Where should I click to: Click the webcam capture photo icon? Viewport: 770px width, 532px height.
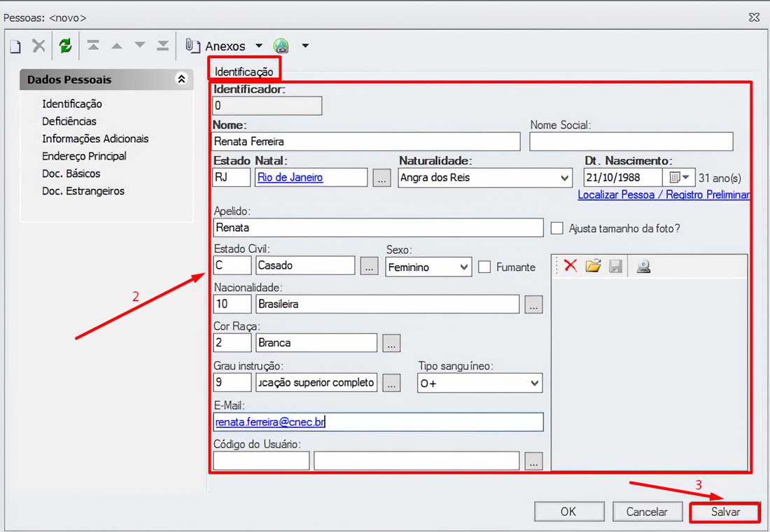point(643,266)
